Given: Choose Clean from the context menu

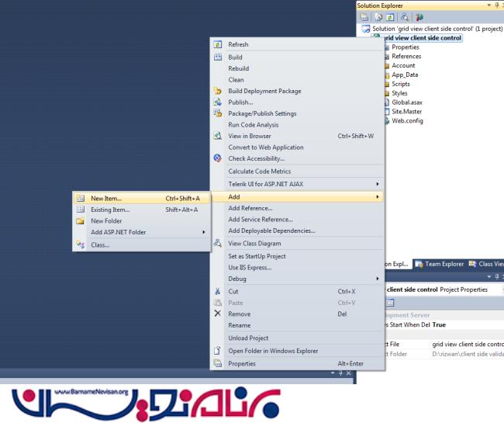Looking at the screenshot, I should pyautogui.click(x=236, y=80).
